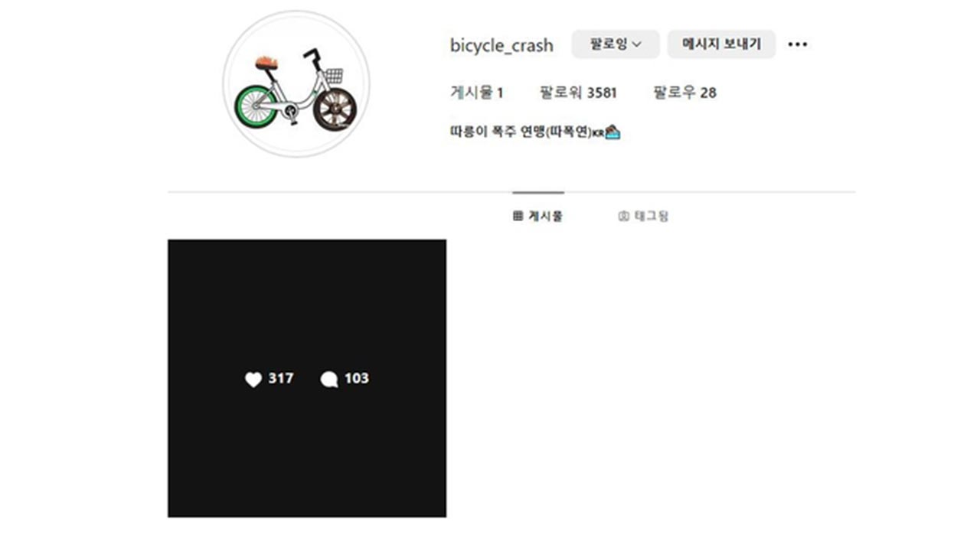Open the bicycle profile picture

pyautogui.click(x=296, y=84)
